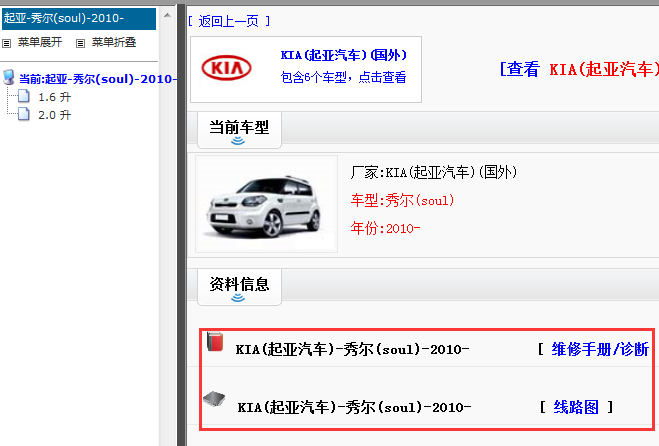Select the 当前车型 tab

[x=239, y=129]
